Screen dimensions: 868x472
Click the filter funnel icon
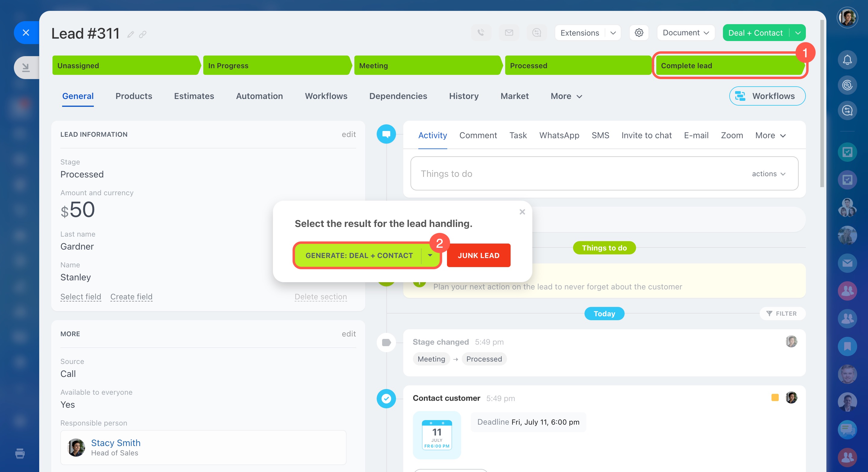pyautogui.click(x=769, y=314)
